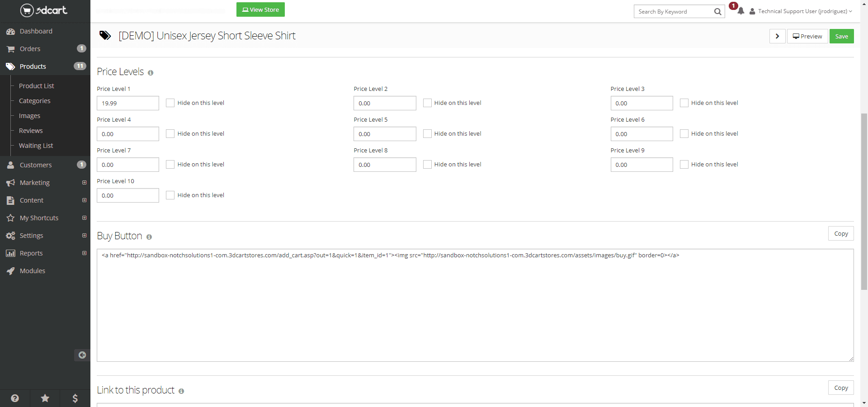868x407 pixels.
Task: Click the search magnifier icon
Action: [717, 12]
